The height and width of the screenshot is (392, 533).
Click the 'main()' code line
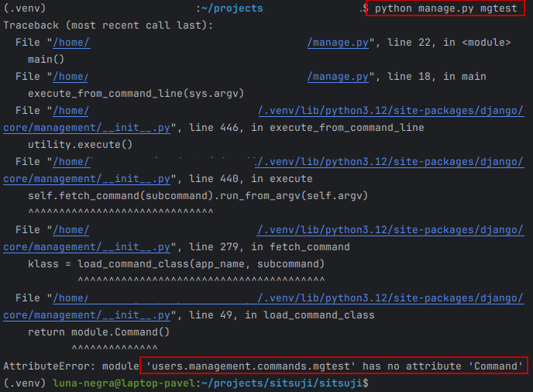(46, 59)
